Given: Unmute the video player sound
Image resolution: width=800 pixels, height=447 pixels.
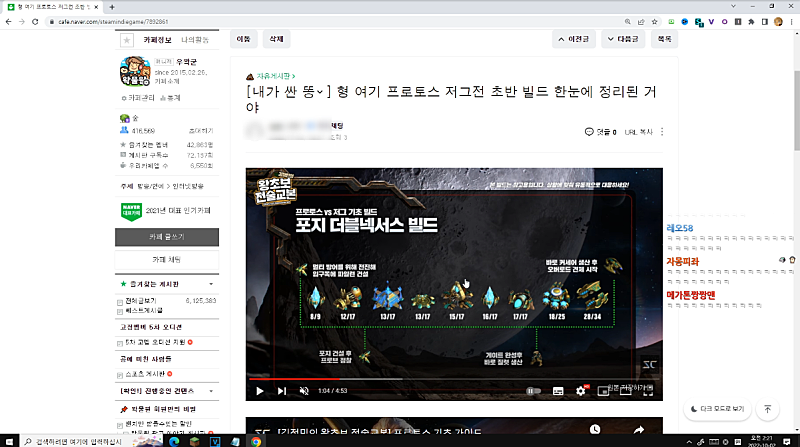Looking at the screenshot, I should pos(304,391).
